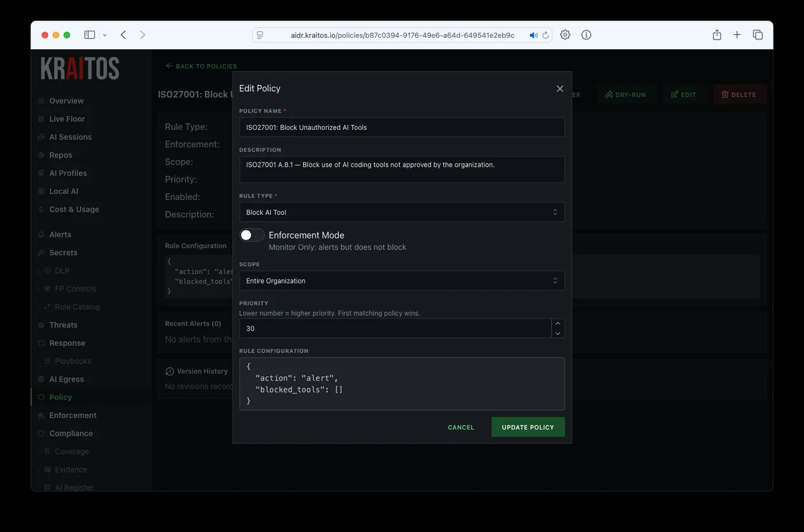Open Response in the sidebar
804x532 pixels.
tap(67, 343)
